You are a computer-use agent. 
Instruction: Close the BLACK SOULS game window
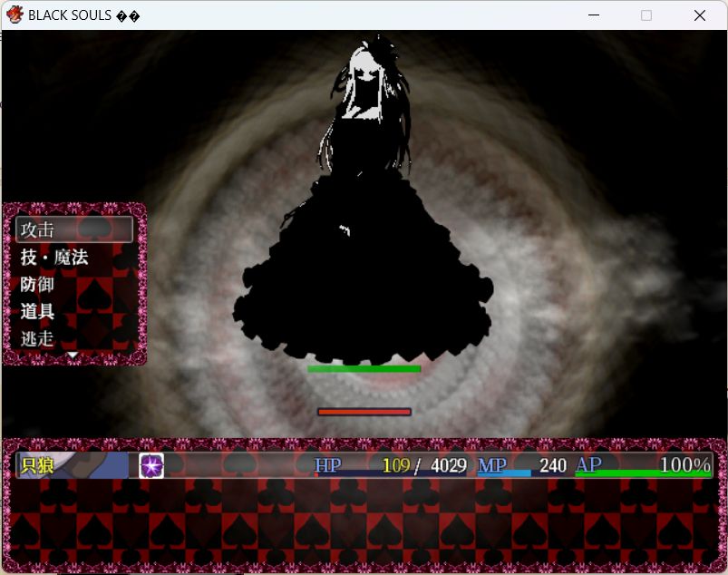pyautogui.click(x=699, y=15)
